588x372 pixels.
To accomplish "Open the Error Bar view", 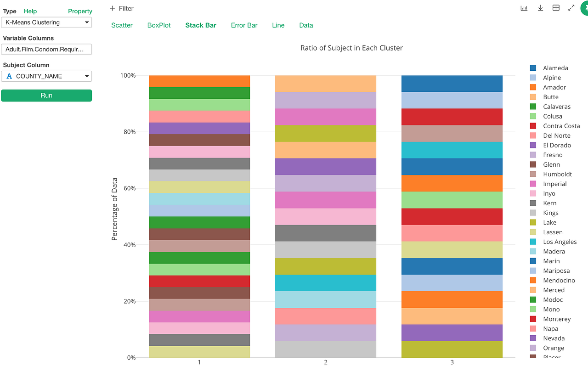I will click(x=244, y=25).
